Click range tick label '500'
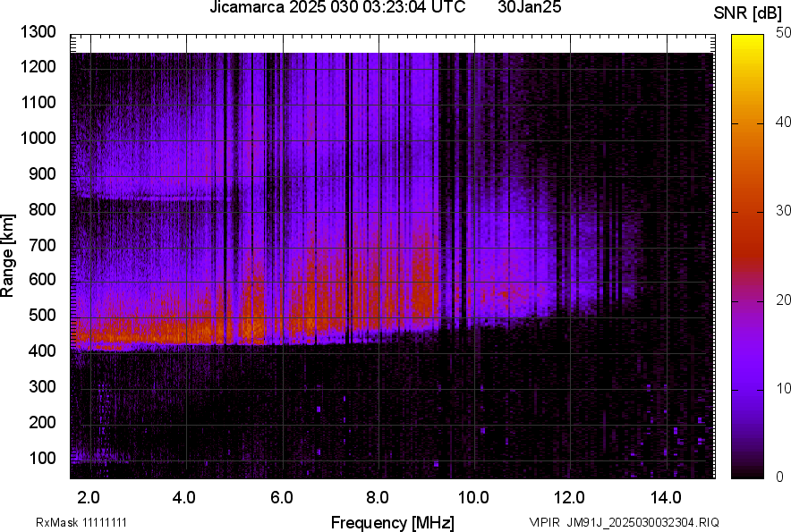The image size is (791, 532). click(42, 315)
